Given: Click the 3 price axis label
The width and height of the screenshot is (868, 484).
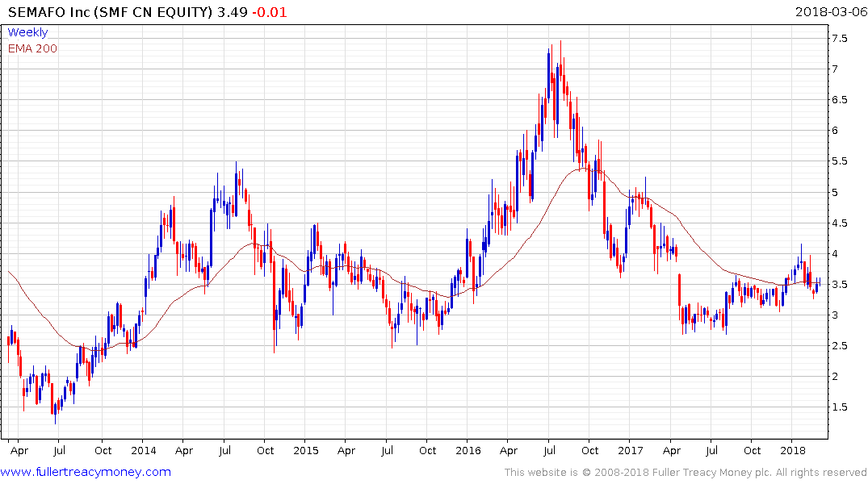Looking at the screenshot, I should point(836,315).
